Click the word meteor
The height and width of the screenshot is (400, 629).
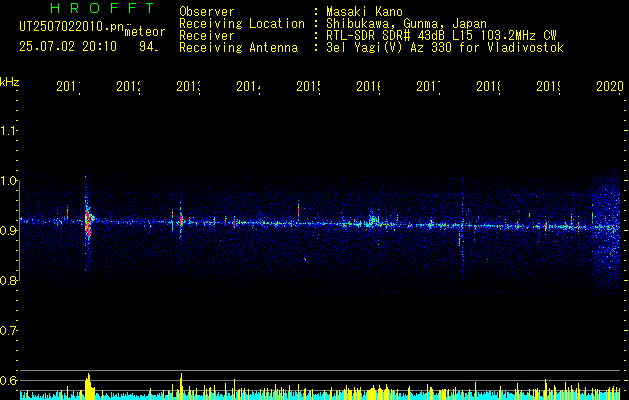(x=145, y=32)
